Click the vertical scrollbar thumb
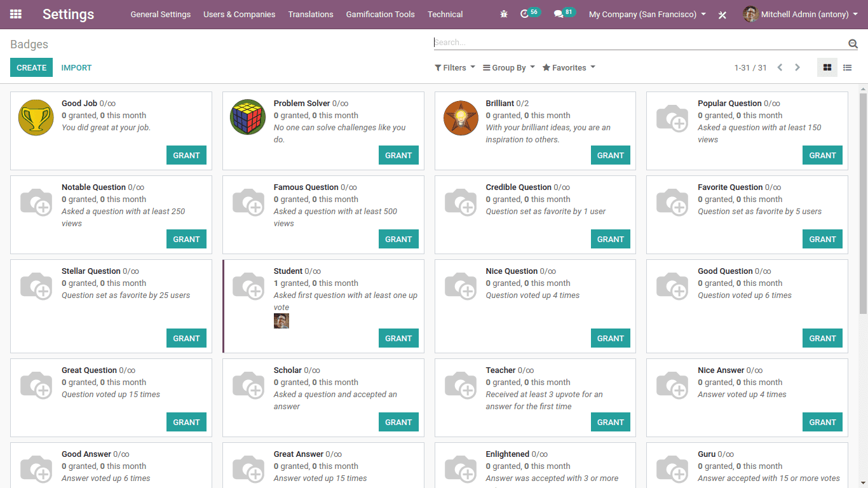The width and height of the screenshot is (868, 488). [863, 203]
